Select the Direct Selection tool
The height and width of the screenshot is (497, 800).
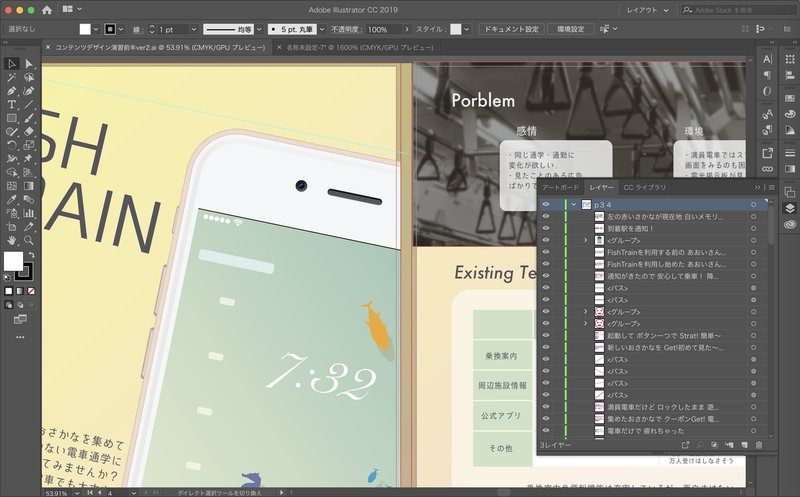[29, 64]
